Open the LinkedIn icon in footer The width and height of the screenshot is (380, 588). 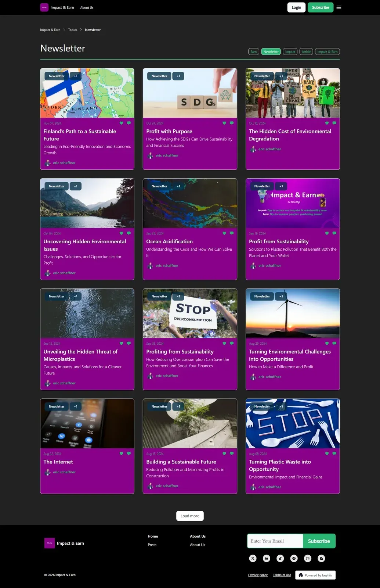pyautogui.click(x=267, y=558)
